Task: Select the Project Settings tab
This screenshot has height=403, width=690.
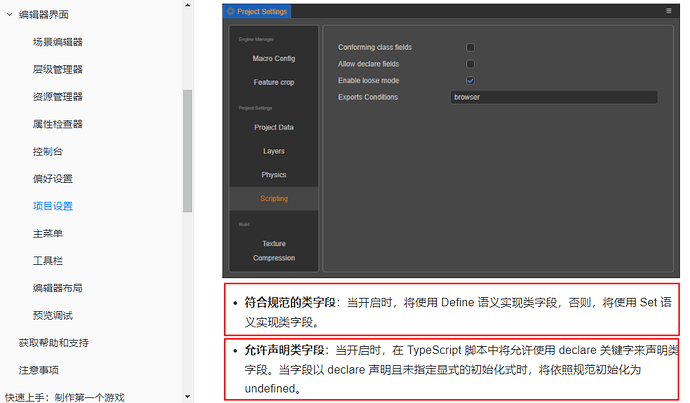Action: tap(257, 11)
